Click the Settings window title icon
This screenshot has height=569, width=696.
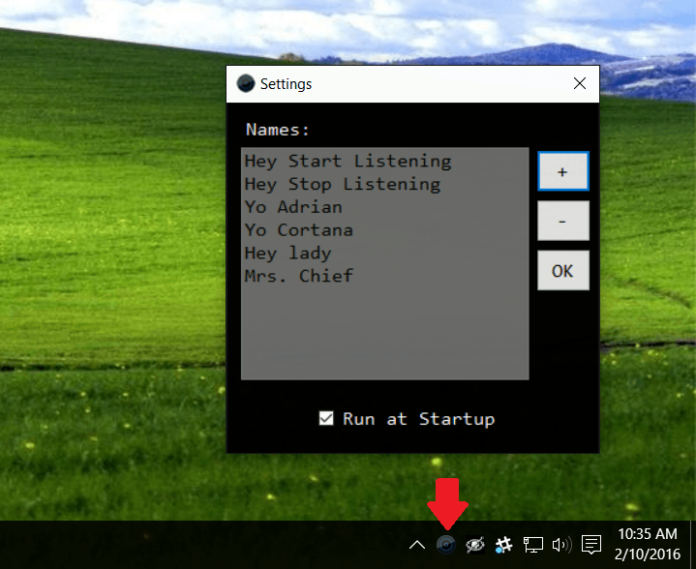(x=245, y=83)
